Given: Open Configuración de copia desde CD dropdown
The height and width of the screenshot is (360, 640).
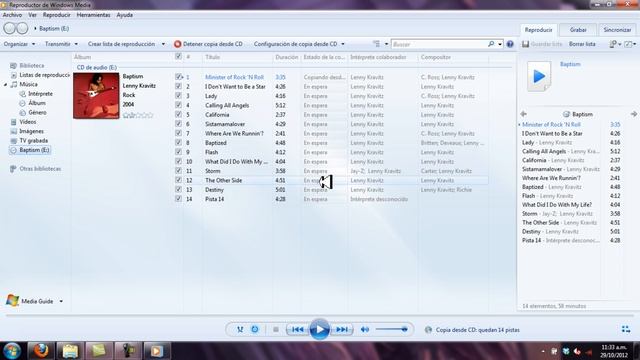Looking at the screenshot, I should [x=299, y=44].
